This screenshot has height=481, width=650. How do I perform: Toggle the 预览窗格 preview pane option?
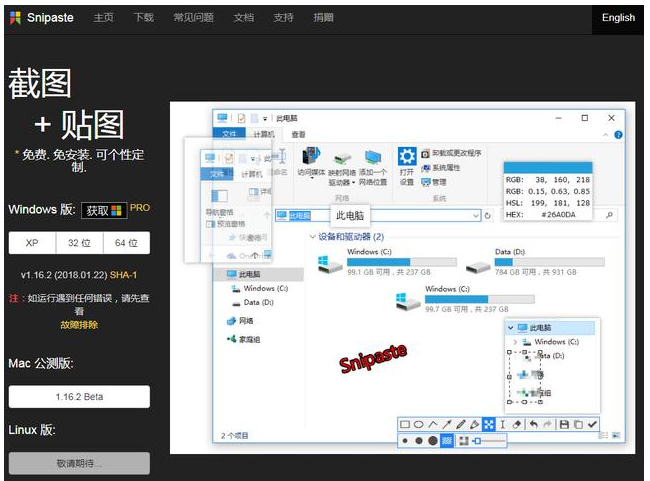click(226, 224)
